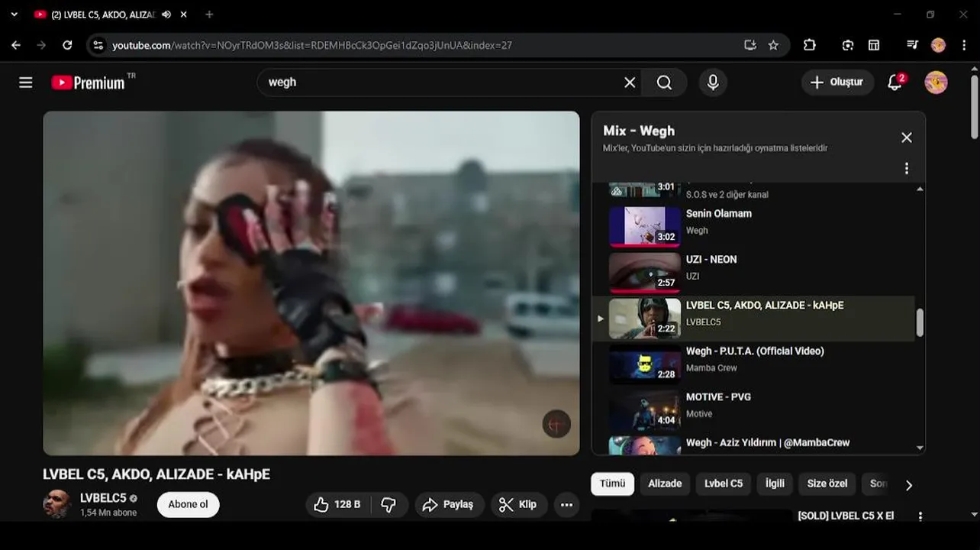The height and width of the screenshot is (550, 980).
Task: Open media controls icon in toolbar
Action: (912, 45)
